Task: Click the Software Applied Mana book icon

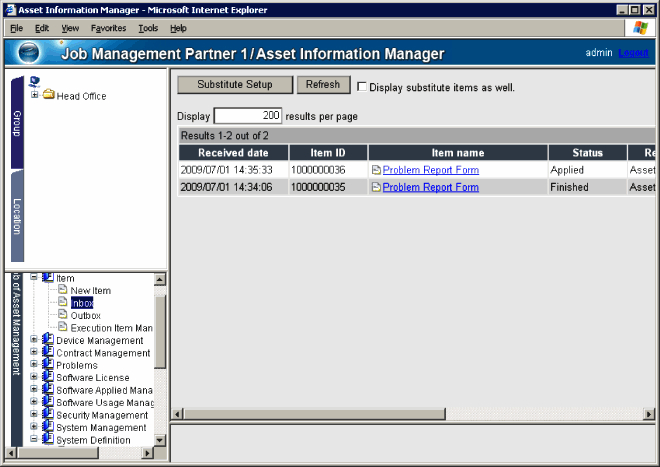Action: (x=48, y=389)
